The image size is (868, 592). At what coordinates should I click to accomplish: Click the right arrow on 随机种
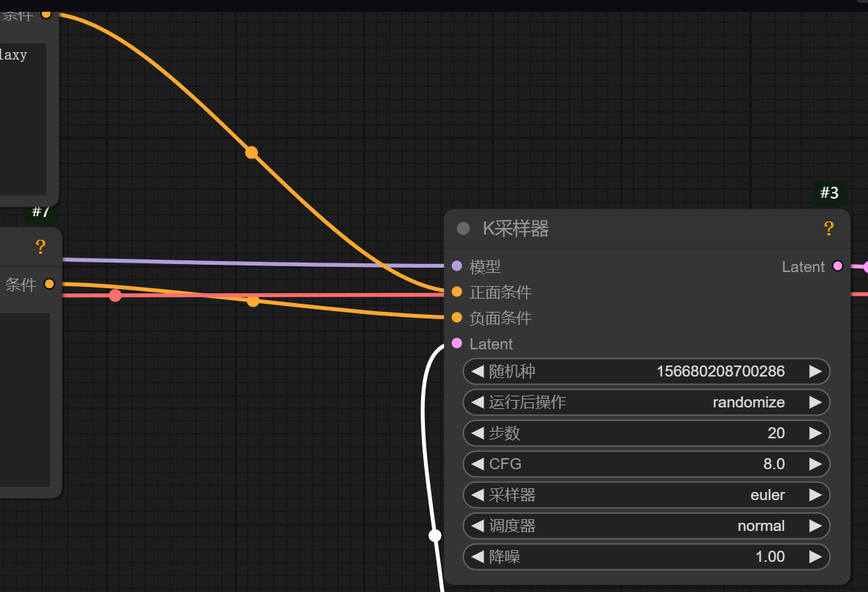pyautogui.click(x=815, y=371)
